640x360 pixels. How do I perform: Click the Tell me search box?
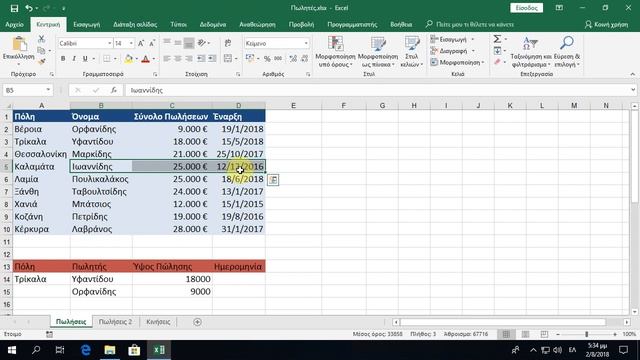[x=469, y=24]
